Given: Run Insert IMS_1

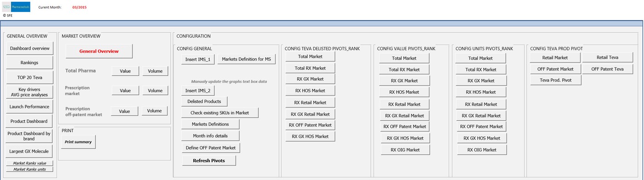Looking at the screenshot, I should [x=198, y=59].
